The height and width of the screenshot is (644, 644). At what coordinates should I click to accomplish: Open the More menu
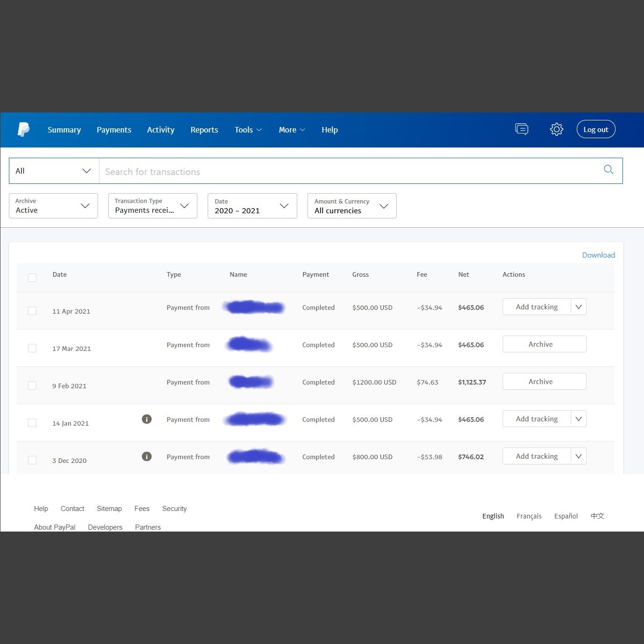coord(292,130)
